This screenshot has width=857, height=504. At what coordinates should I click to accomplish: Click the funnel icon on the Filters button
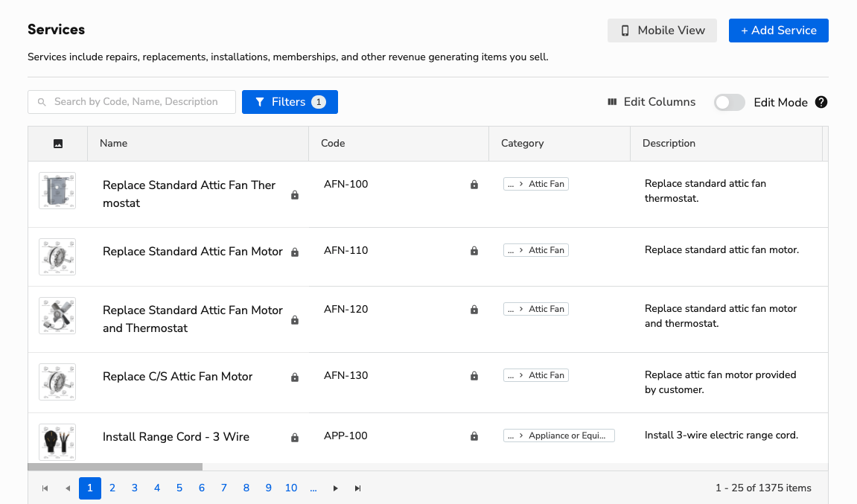260,101
